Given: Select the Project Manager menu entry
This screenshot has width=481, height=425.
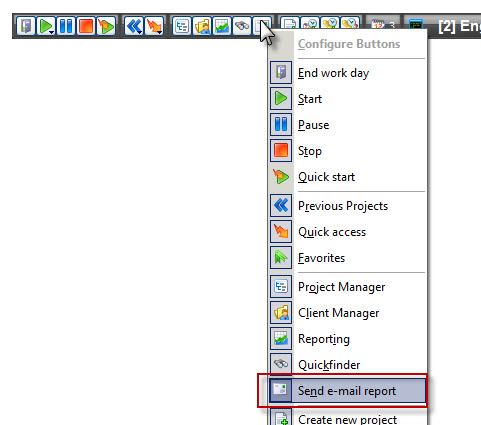Looking at the screenshot, I should [x=347, y=287].
